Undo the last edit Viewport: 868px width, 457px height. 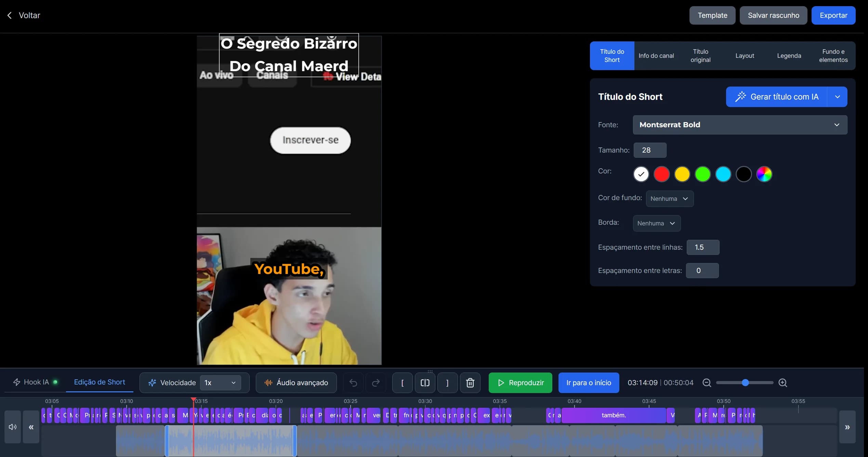click(353, 382)
